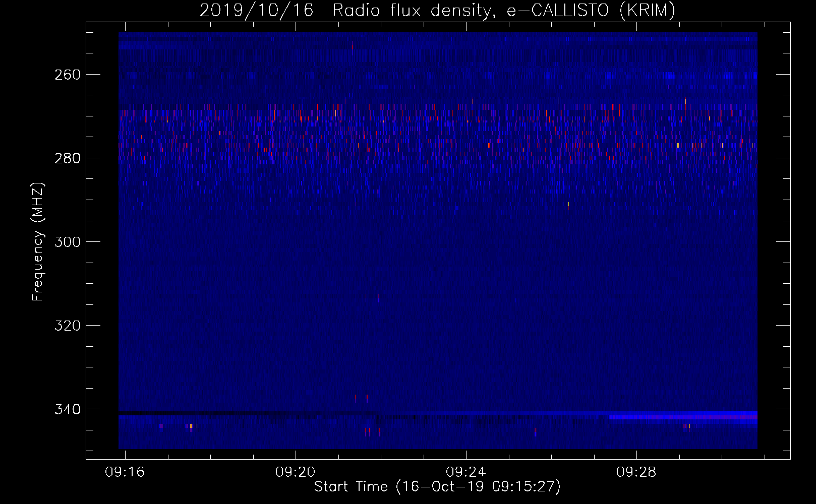Click the Start Time axis caption
Screen dimensions: 816x504
[x=437, y=487]
